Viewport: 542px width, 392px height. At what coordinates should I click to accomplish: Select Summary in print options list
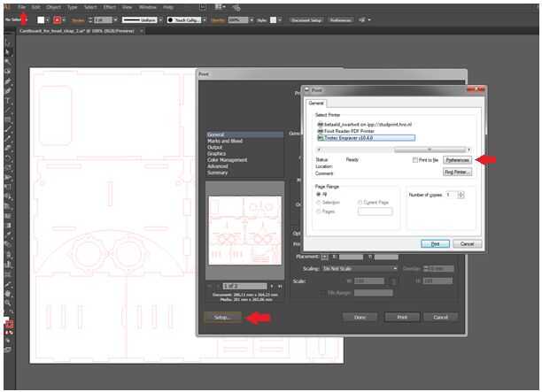218,173
